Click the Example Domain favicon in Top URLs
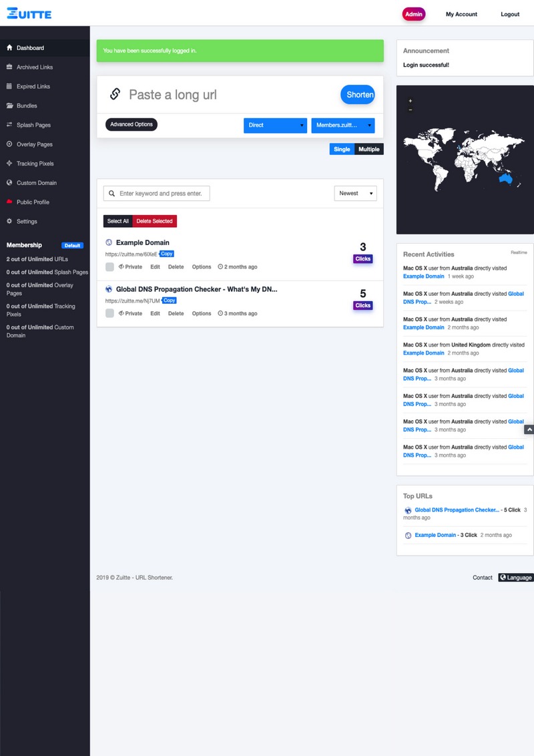534x756 pixels. click(409, 535)
